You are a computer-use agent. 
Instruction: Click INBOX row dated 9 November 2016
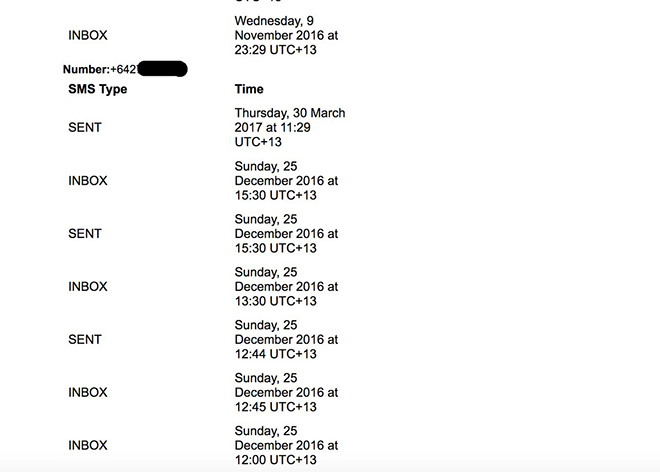click(x=88, y=35)
